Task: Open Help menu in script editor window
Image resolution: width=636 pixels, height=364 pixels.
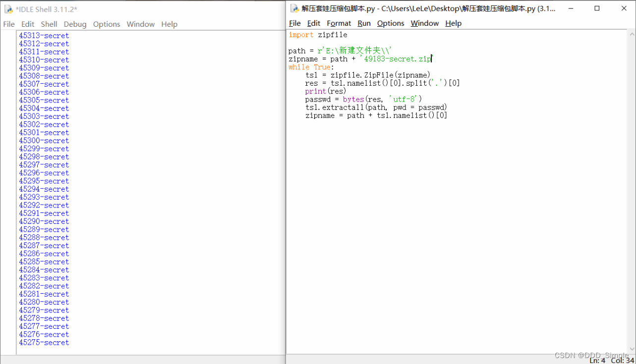Action: click(x=454, y=23)
